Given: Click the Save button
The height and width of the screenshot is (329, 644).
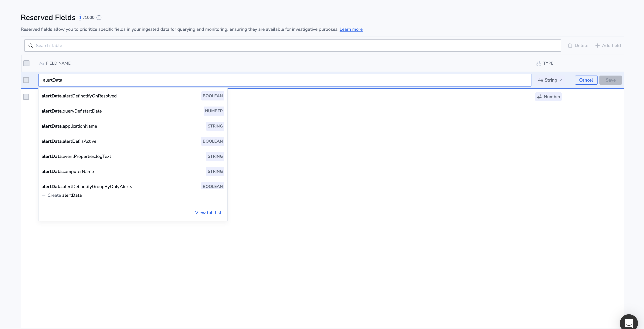Looking at the screenshot, I should [611, 80].
